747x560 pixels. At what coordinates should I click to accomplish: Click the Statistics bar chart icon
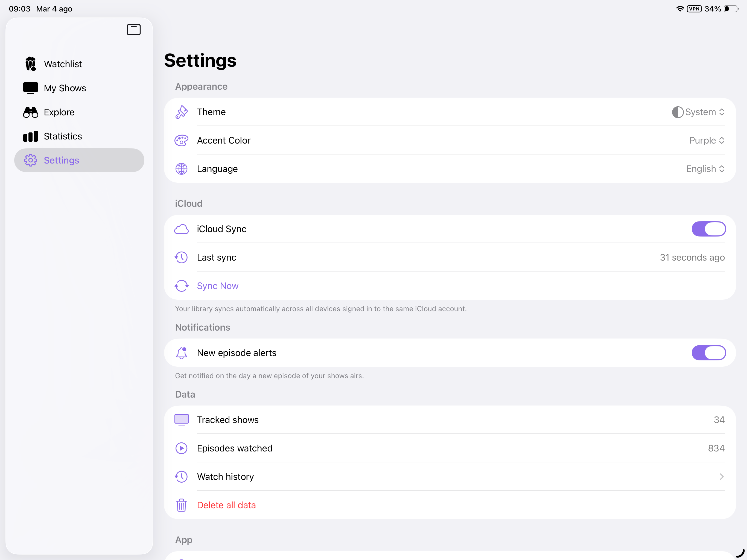pyautogui.click(x=30, y=136)
